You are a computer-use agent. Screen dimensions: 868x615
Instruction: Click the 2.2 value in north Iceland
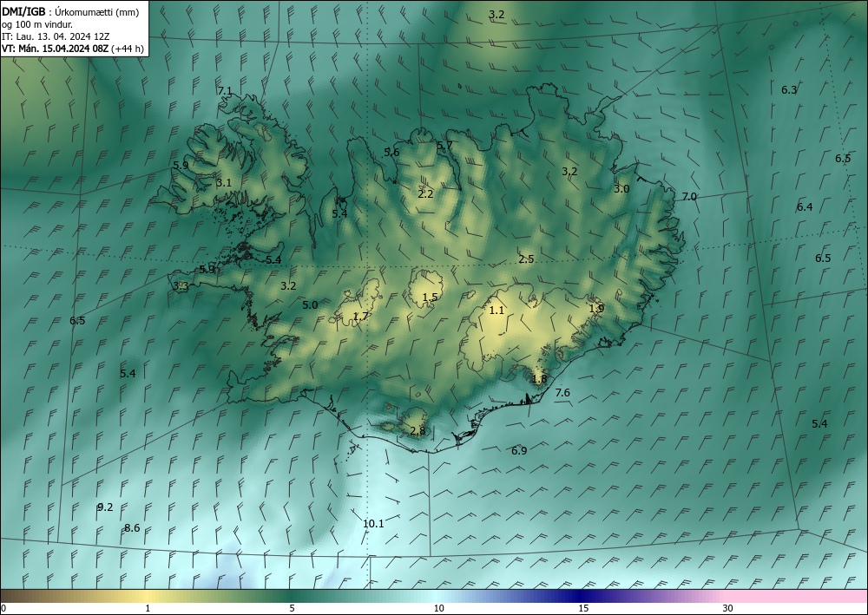[x=425, y=193]
